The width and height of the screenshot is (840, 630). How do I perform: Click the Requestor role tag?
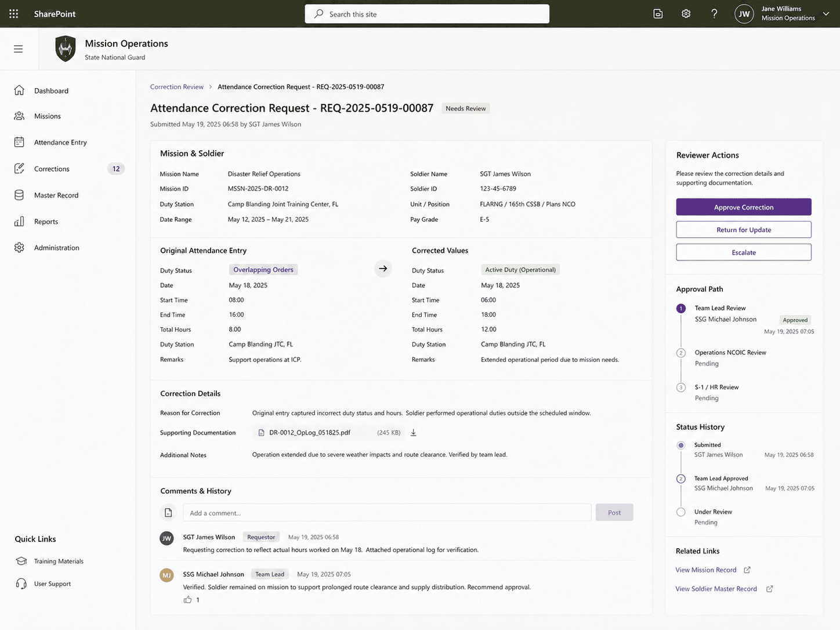point(261,537)
